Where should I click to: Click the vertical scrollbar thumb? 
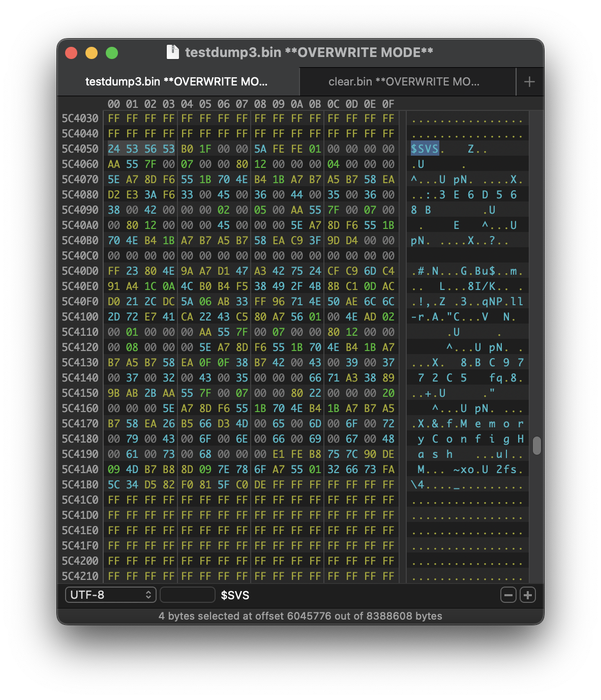coord(537,446)
